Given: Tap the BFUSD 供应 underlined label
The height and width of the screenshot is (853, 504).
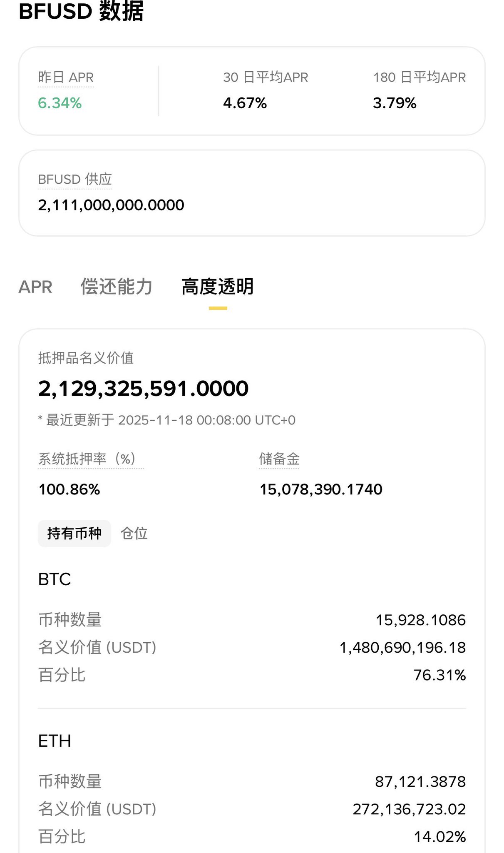Looking at the screenshot, I should [x=75, y=180].
